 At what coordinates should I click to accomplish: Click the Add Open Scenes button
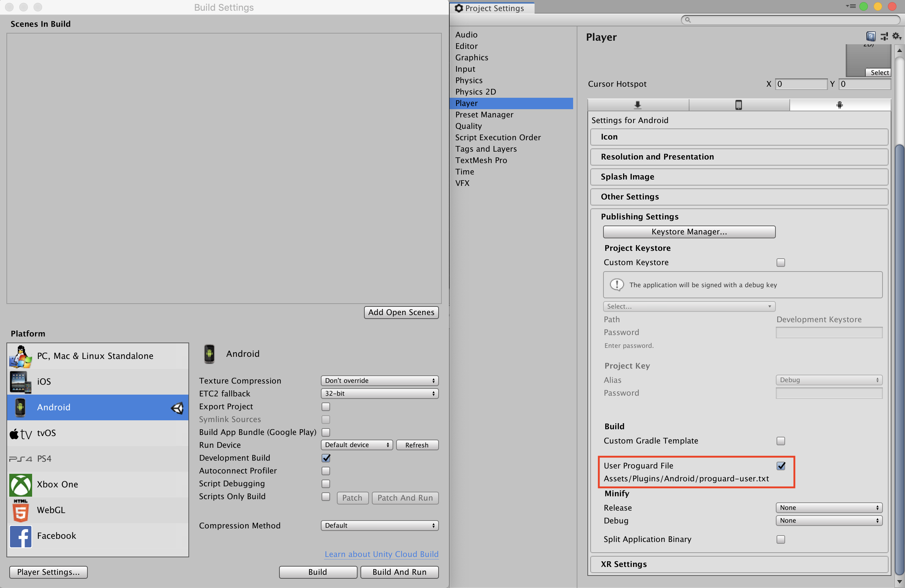pos(400,312)
